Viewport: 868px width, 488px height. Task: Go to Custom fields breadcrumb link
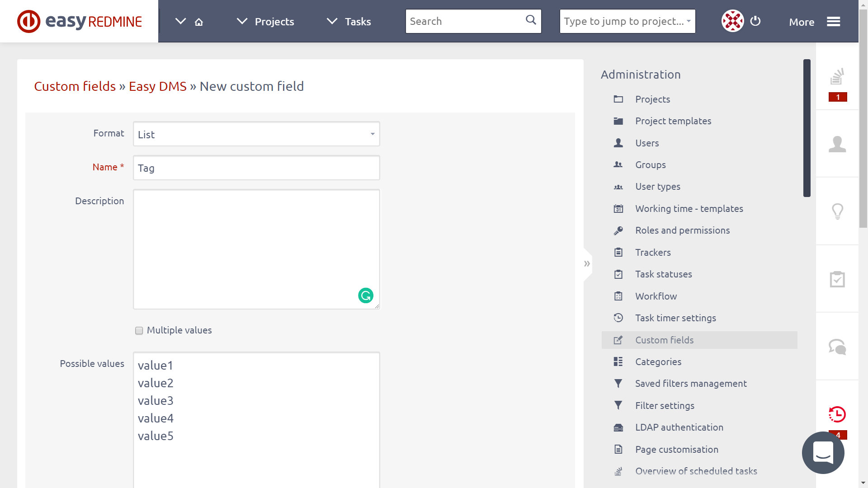click(x=75, y=86)
